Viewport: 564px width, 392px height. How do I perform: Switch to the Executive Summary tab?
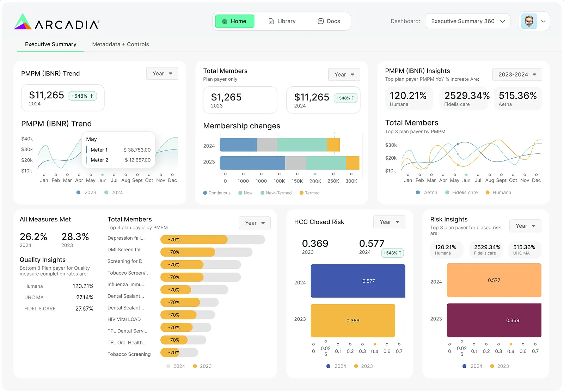(x=51, y=44)
